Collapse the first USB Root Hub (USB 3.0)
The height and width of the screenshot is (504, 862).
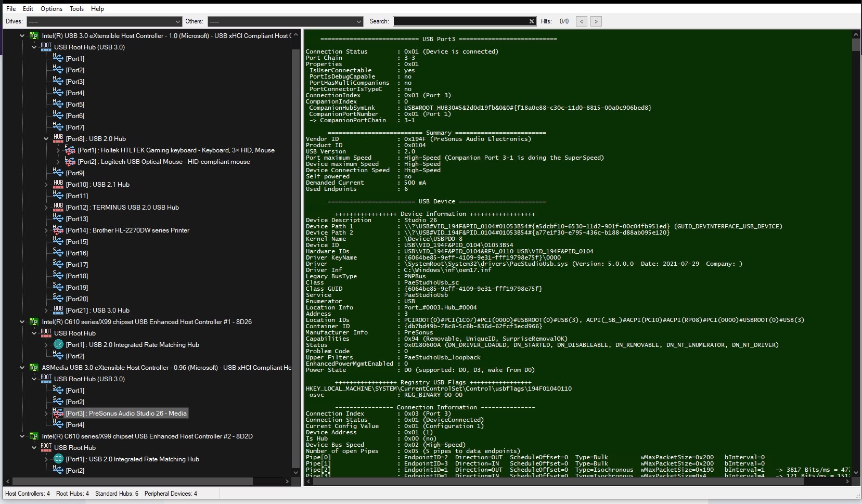click(x=34, y=47)
